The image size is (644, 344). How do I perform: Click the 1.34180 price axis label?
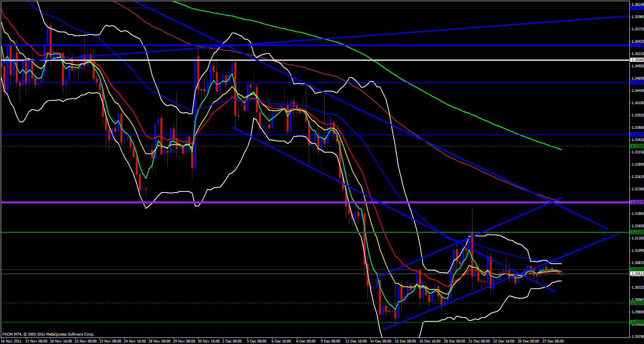click(x=637, y=103)
